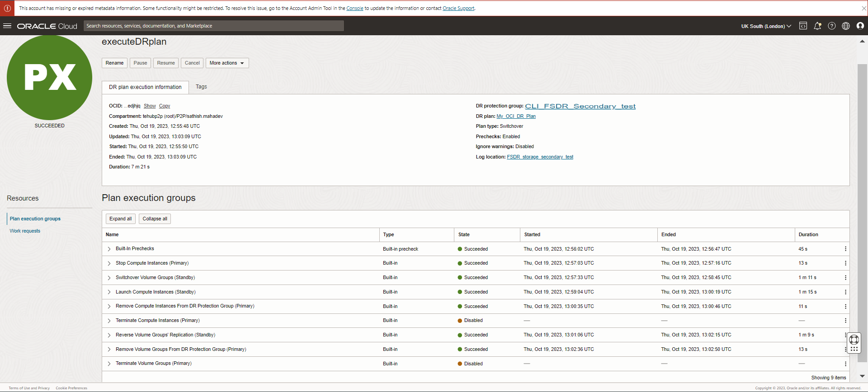Focus the search resources input field
Image resolution: width=868 pixels, height=392 pixels.
tap(214, 26)
